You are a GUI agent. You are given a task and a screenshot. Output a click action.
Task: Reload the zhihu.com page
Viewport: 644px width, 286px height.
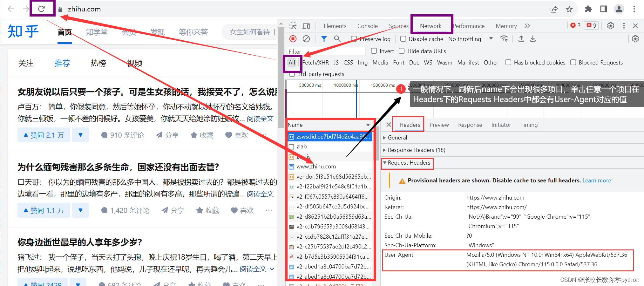(41, 9)
